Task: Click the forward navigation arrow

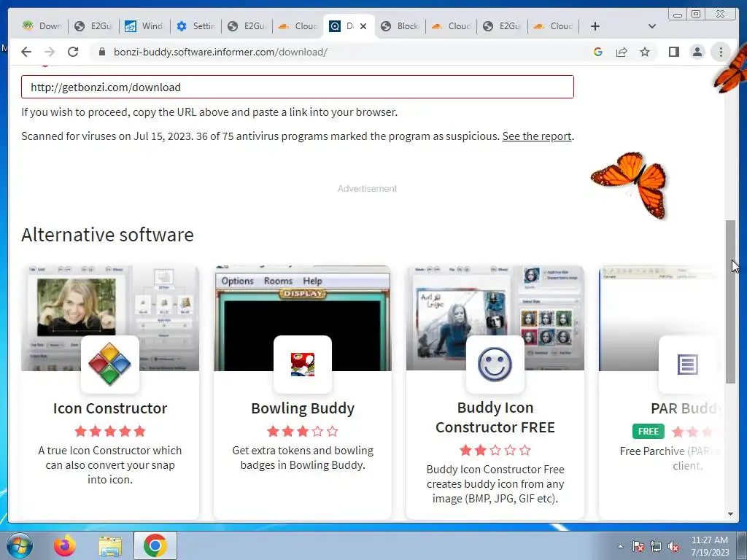Action: point(50,52)
